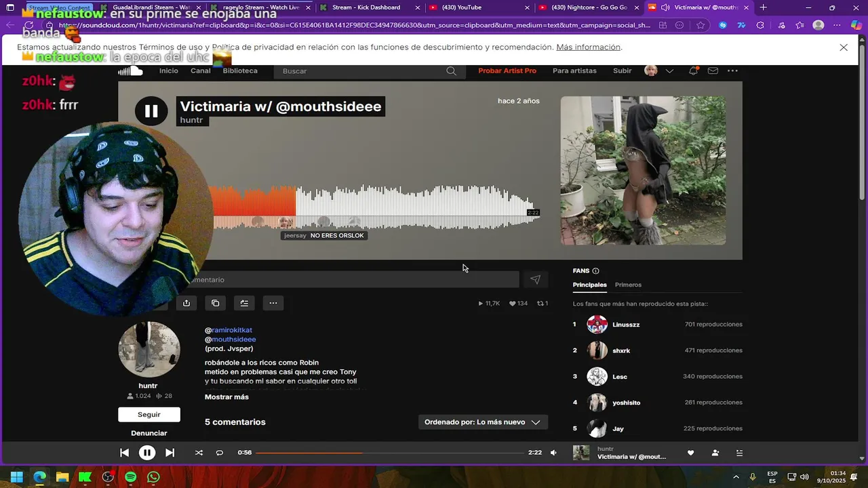Open fan shxrk profile
868x488 pixels.
pyautogui.click(x=621, y=350)
